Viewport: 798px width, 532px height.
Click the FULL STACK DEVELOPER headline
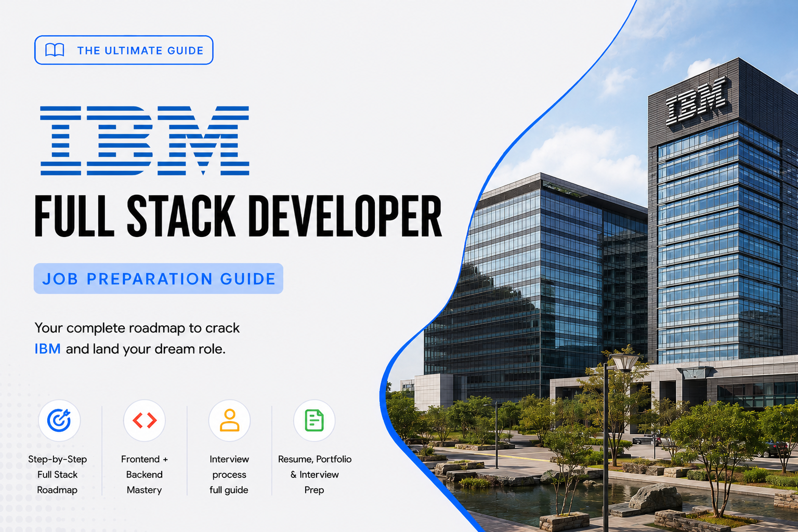tap(238, 216)
